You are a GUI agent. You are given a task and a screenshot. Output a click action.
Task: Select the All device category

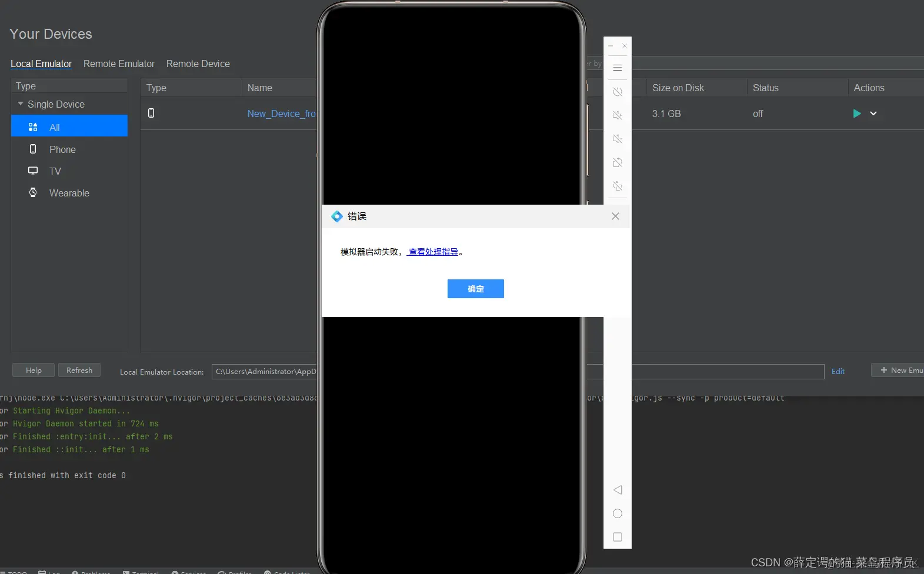click(x=69, y=126)
